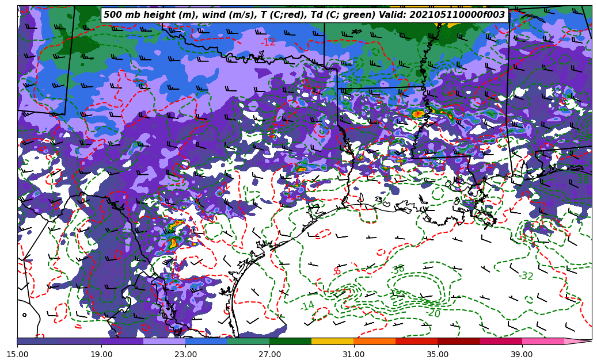Click the pointed arrow end of the colorbar

578,341
